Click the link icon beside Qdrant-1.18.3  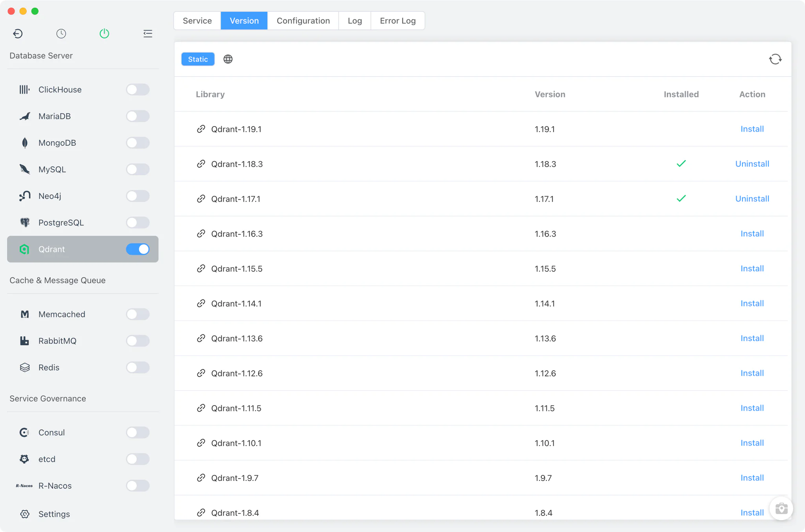click(201, 164)
